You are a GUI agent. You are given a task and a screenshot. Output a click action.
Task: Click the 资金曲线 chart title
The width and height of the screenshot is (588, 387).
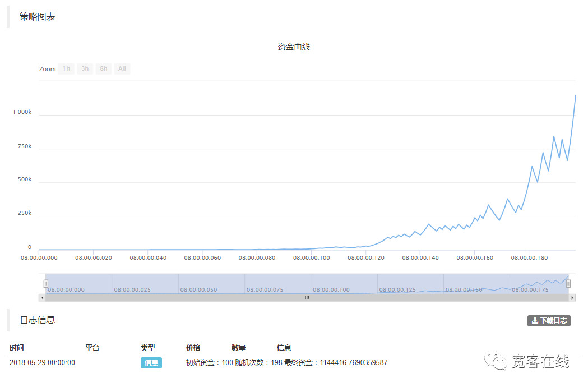pyautogui.click(x=294, y=47)
